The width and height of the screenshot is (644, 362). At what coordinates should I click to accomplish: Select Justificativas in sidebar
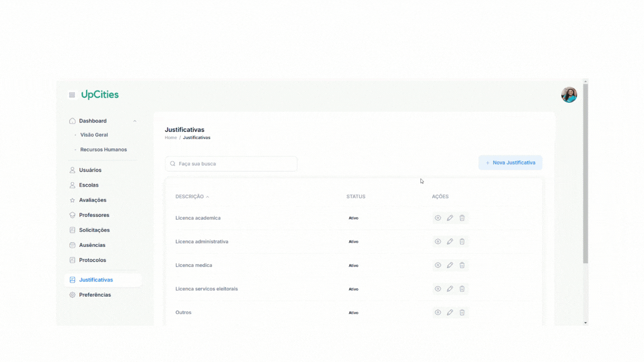[103, 279]
